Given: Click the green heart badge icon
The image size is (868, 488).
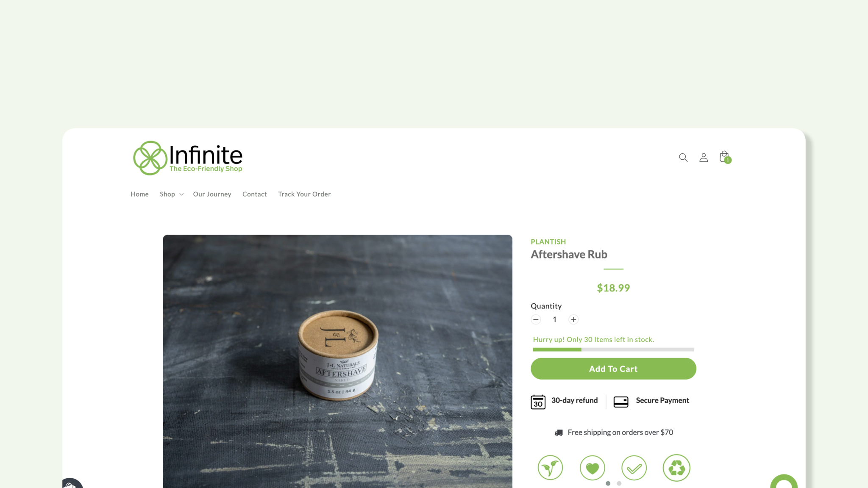Looking at the screenshot, I should point(592,468).
